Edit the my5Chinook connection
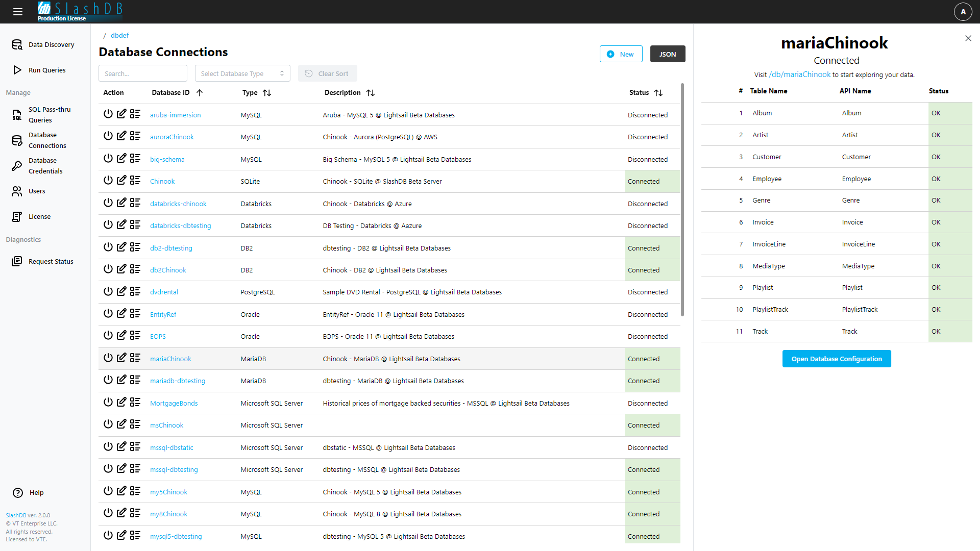This screenshot has height=551, width=980. click(x=121, y=491)
